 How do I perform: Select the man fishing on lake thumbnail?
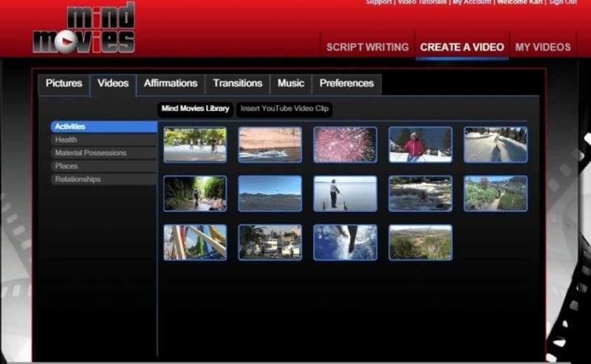[345, 193]
